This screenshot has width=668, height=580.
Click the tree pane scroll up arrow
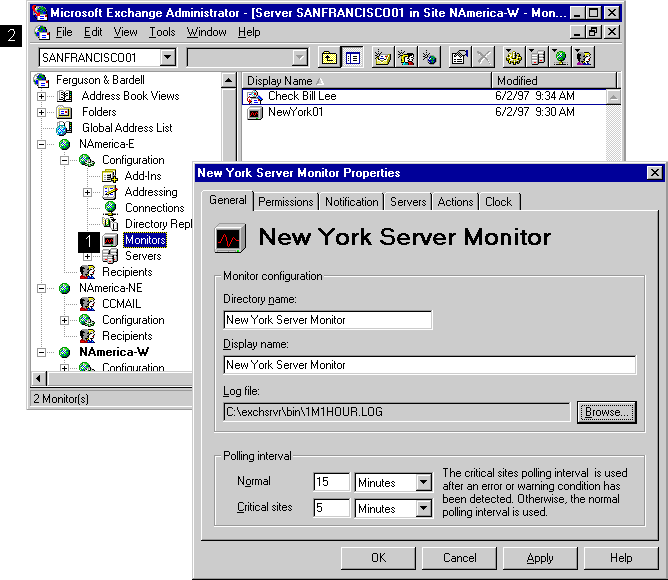point(229,80)
